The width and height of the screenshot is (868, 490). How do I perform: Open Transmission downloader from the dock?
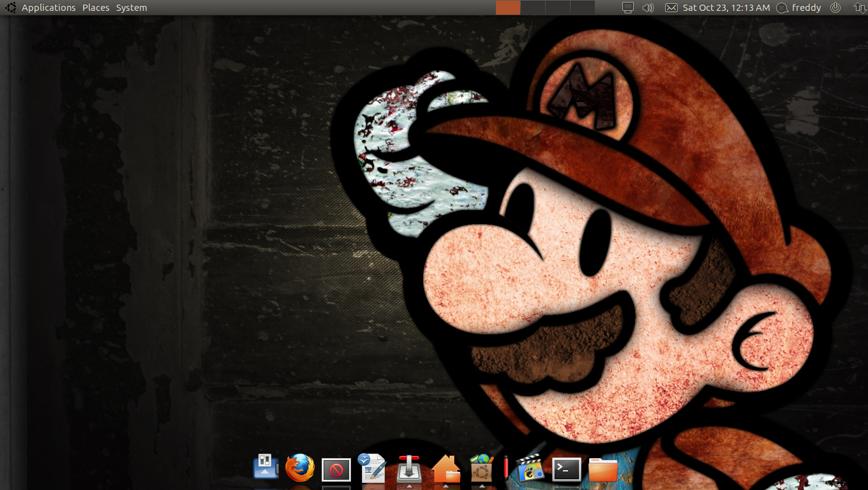409,468
